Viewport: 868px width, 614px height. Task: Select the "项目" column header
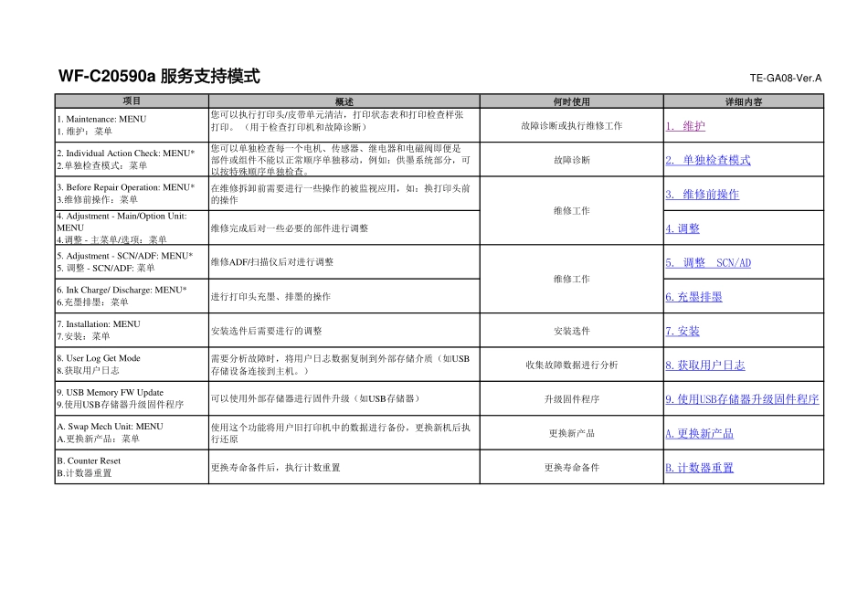[130, 99]
